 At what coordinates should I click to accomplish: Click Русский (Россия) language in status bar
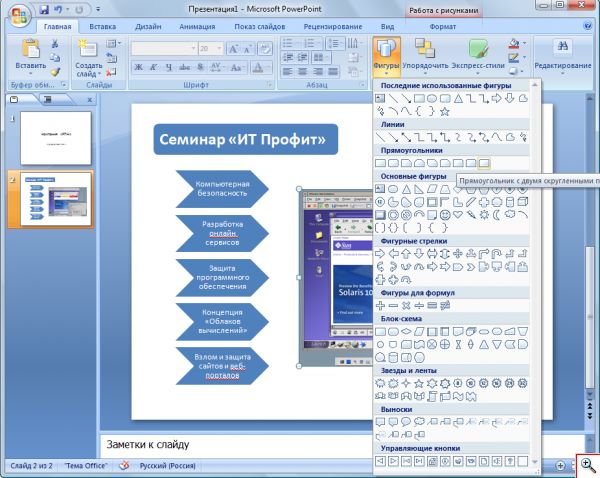[x=167, y=466]
